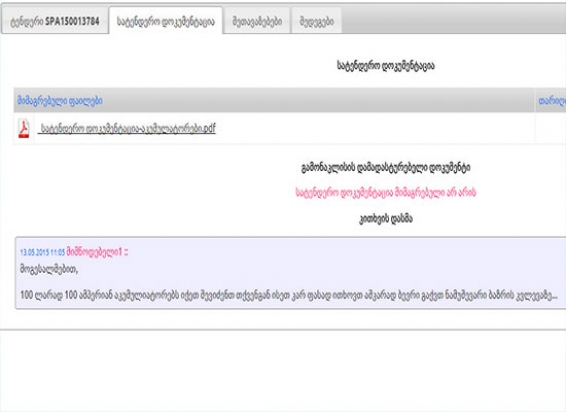Click the empty date cell in PDF row
This screenshot has height=412, width=566.
click(x=550, y=128)
